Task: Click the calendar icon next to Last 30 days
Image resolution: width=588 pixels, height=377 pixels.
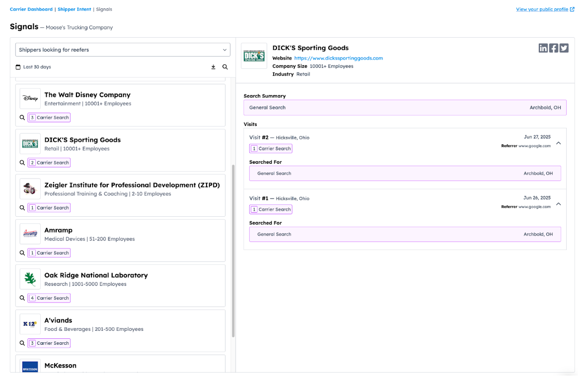Action: tap(18, 67)
